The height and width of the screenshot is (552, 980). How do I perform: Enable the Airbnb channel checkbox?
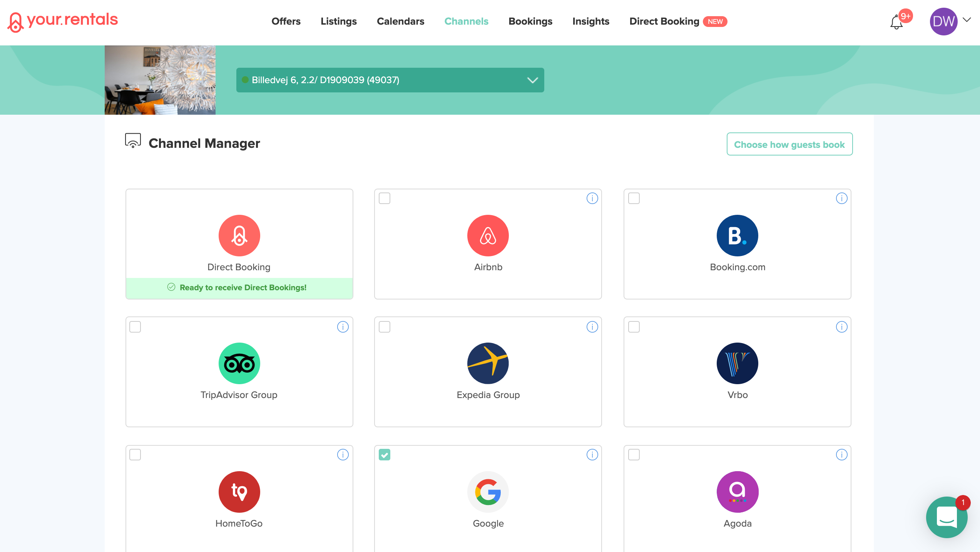(385, 198)
